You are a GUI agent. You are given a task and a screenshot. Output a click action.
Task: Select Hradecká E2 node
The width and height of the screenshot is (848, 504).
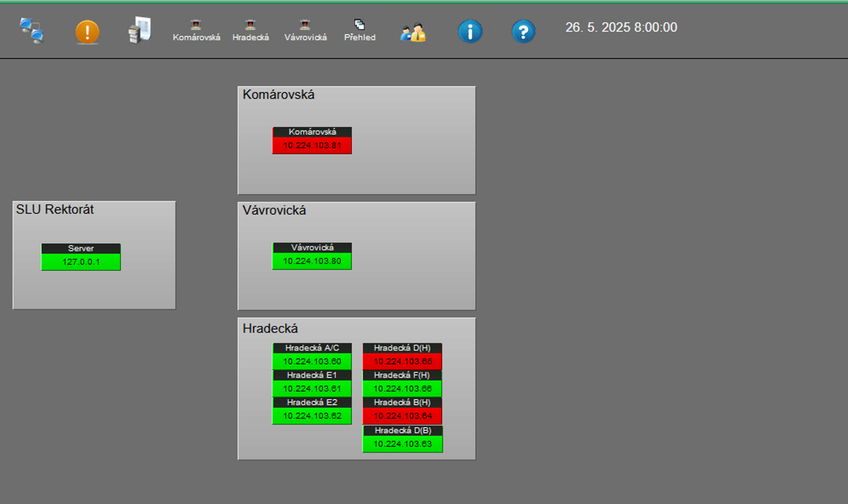(312, 410)
